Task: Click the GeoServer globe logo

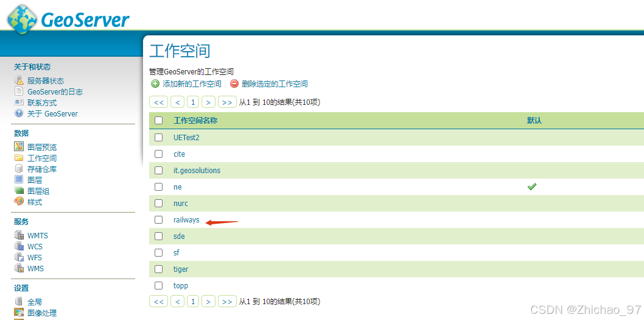Action: 22,19
